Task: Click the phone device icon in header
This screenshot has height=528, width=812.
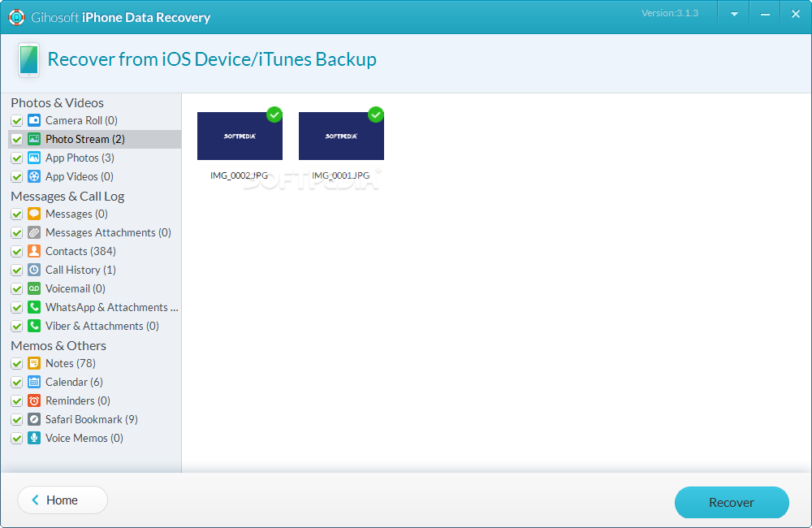Action: click(x=29, y=60)
